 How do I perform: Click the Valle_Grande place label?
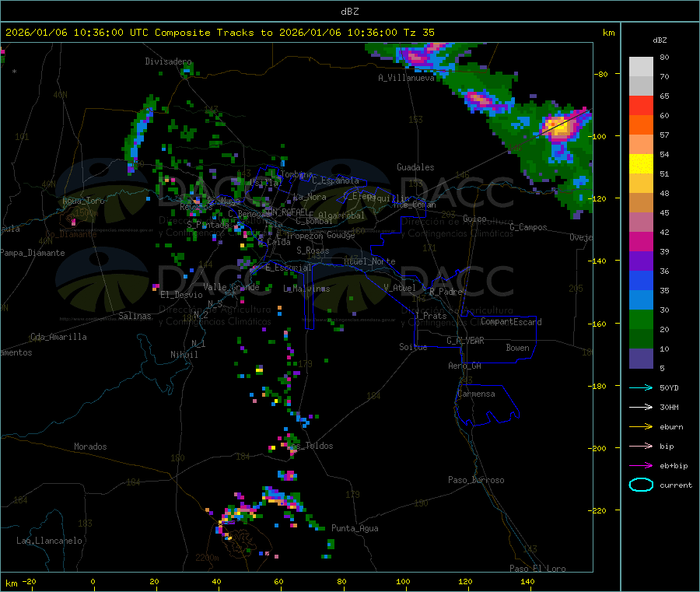pos(231,287)
